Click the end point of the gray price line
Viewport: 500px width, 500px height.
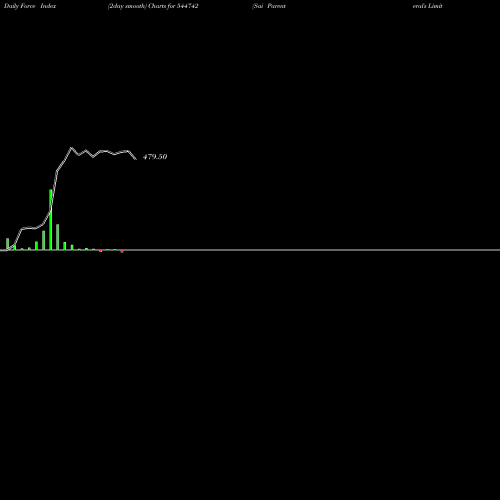point(136,159)
